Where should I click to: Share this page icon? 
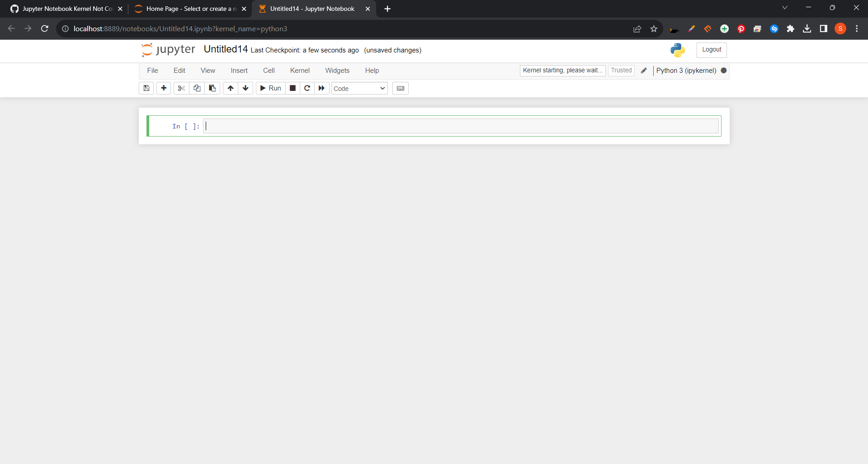[x=637, y=28]
